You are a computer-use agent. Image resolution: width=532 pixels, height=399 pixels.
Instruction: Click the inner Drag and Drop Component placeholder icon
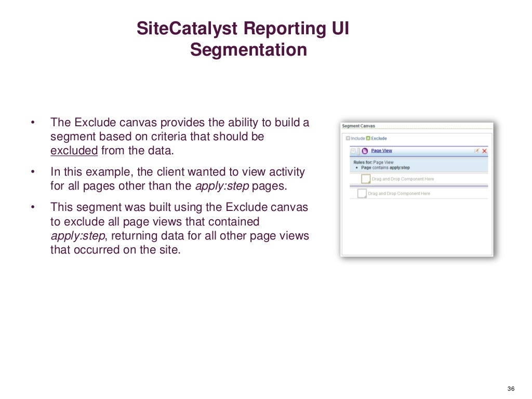coord(366,179)
